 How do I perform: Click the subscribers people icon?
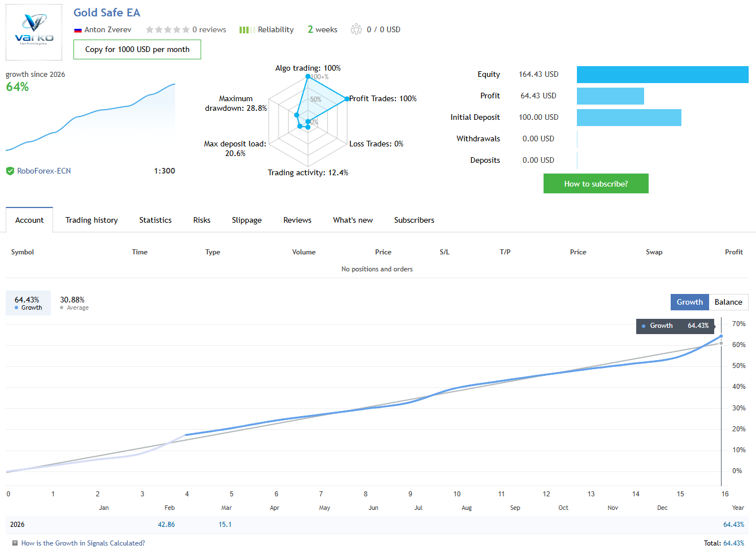click(356, 29)
